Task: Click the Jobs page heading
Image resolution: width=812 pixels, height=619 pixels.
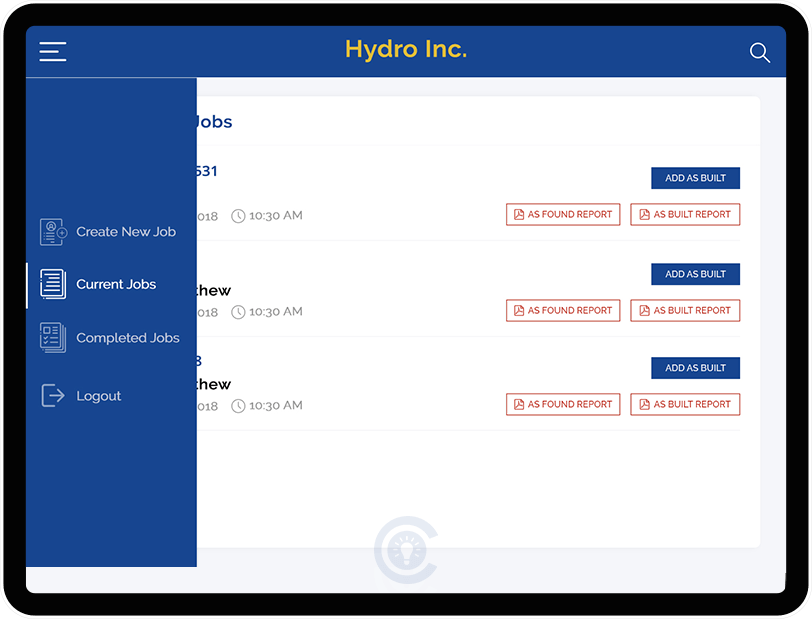Action: [214, 122]
